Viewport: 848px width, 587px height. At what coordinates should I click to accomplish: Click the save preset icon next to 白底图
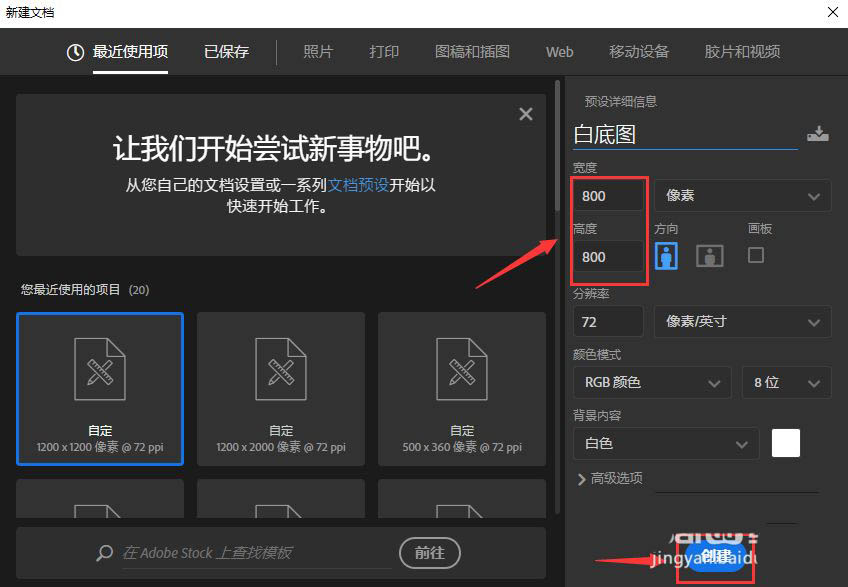click(818, 134)
